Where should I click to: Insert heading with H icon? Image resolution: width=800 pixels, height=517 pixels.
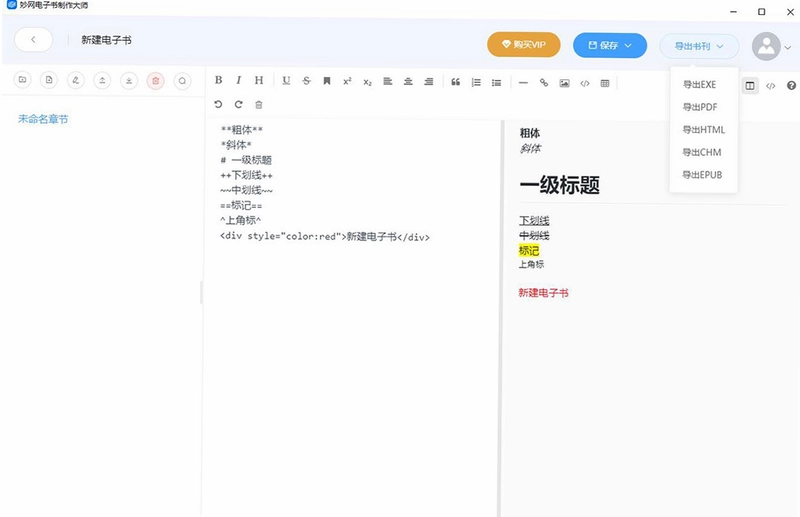tap(259, 80)
